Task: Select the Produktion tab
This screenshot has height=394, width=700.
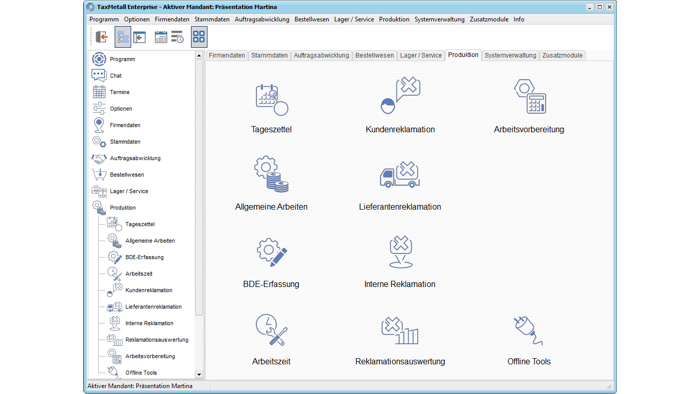Action: [x=463, y=54]
